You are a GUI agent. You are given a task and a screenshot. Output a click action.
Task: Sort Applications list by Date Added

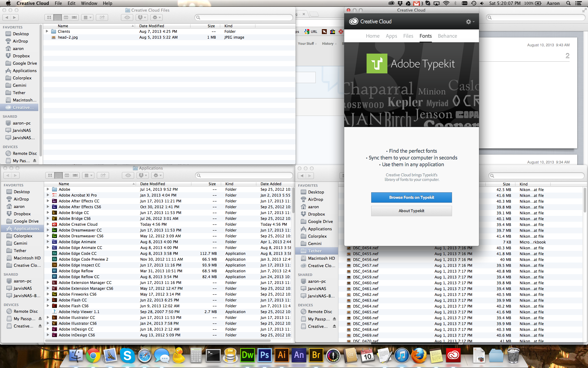point(274,184)
